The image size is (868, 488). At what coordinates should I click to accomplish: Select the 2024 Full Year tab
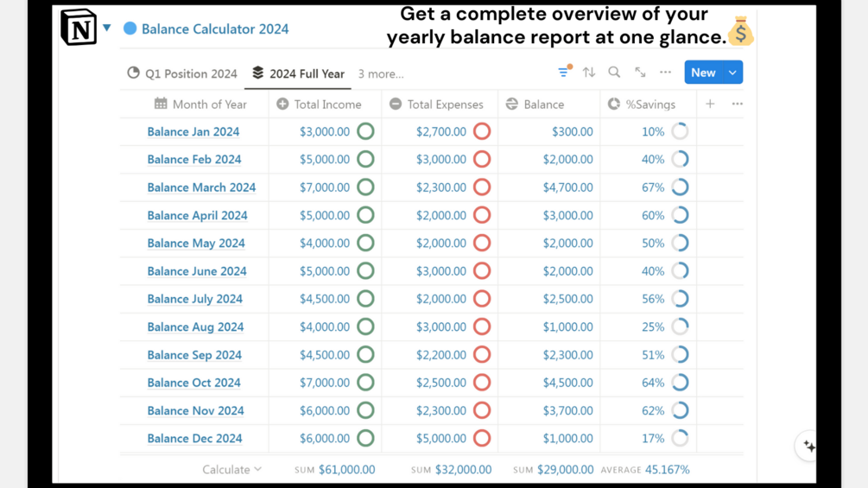pyautogui.click(x=298, y=73)
